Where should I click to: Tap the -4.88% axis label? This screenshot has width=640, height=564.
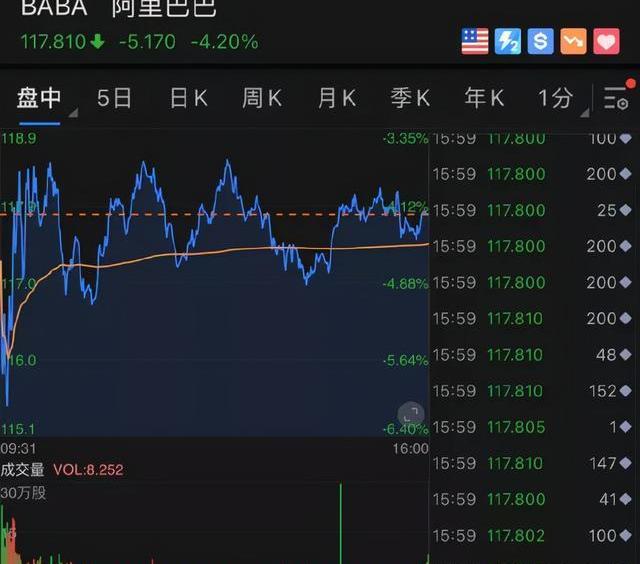coord(406,283)
